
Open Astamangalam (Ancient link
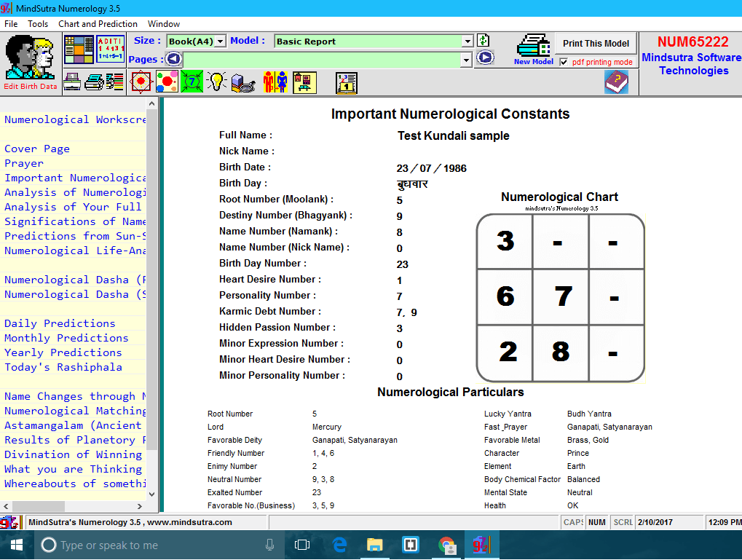[x=73, y=425]
